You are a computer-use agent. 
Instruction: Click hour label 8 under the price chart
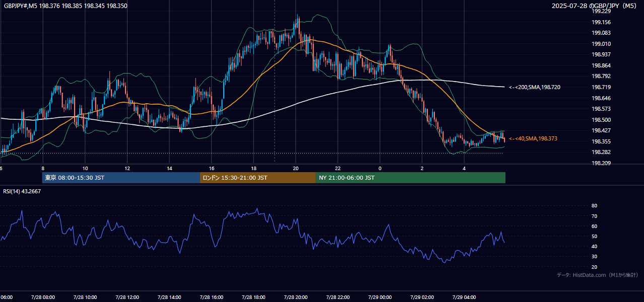tap(43, 169)
